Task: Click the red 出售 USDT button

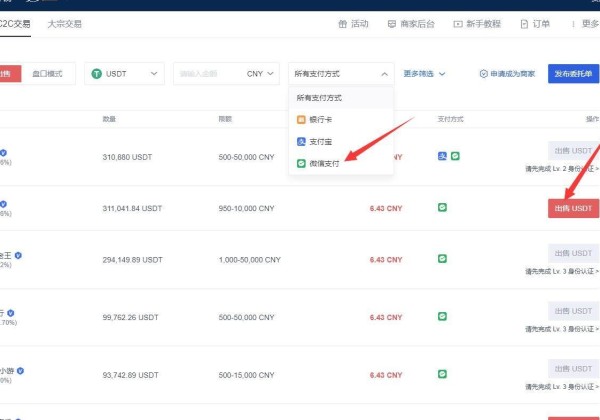Action: (574, 208)
